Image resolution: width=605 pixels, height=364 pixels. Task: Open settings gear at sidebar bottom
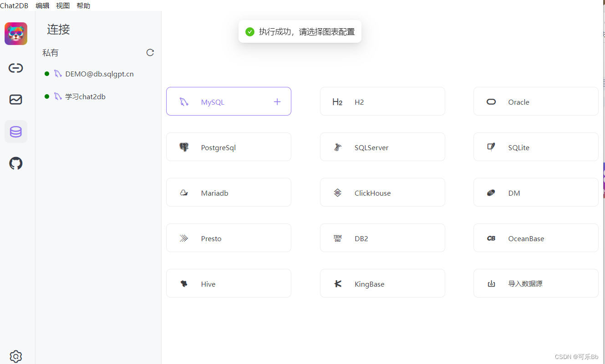pyautogui.click(x=16, y=356)
